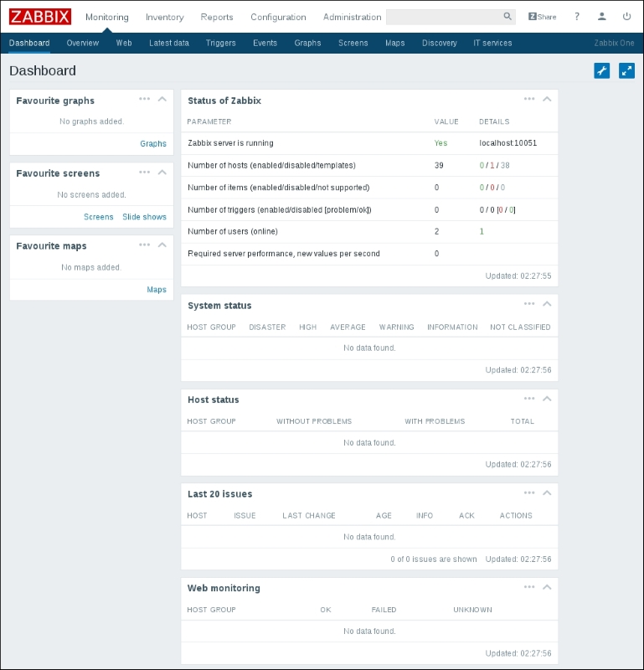Open Web monitoring widget options menu

529,587
